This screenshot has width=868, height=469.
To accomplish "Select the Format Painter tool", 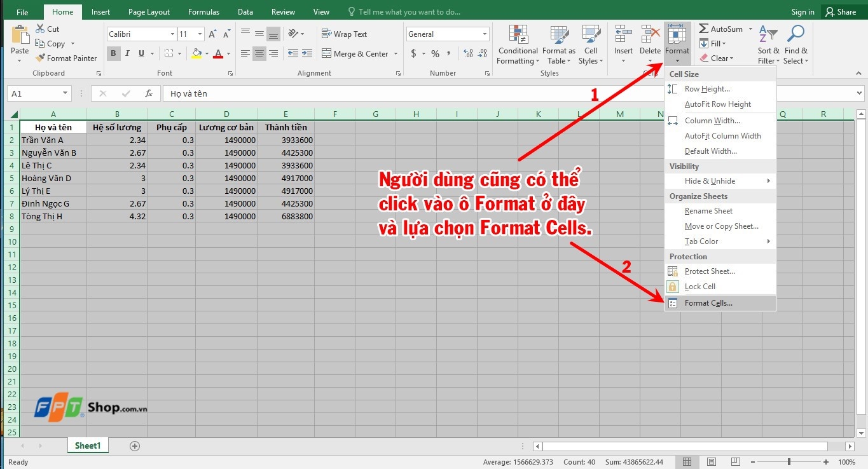I will [66, 58].
